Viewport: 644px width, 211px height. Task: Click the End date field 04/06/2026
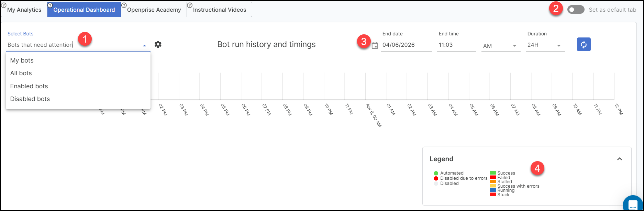pos(406,45)
